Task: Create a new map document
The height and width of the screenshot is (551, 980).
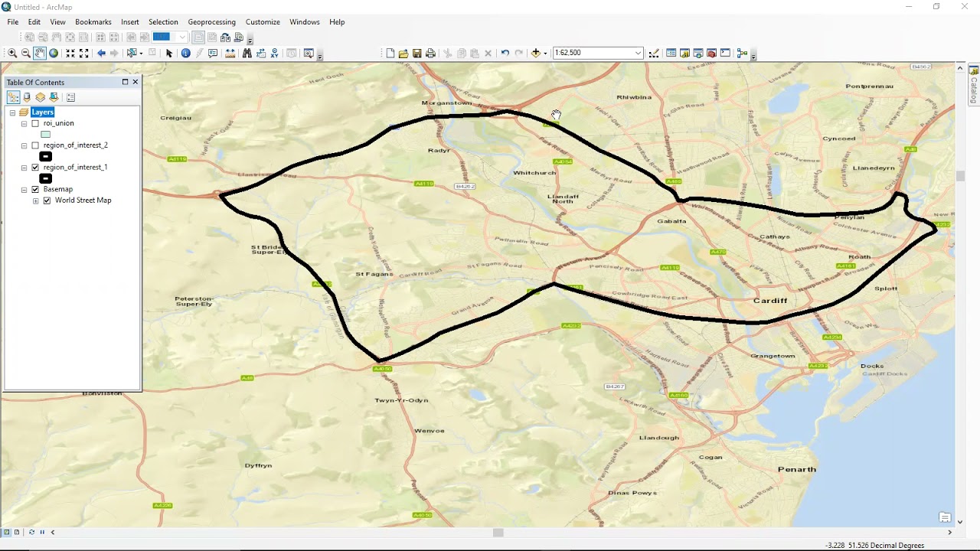Action: pos(390,53)
